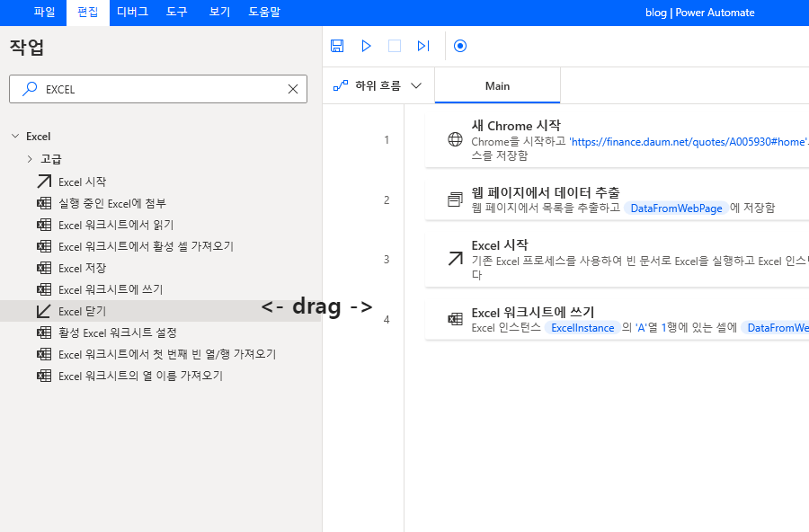Click the DataFromWe variable chip in step 4
Viewport: 809px width, 532px height.
coord(776,328)
